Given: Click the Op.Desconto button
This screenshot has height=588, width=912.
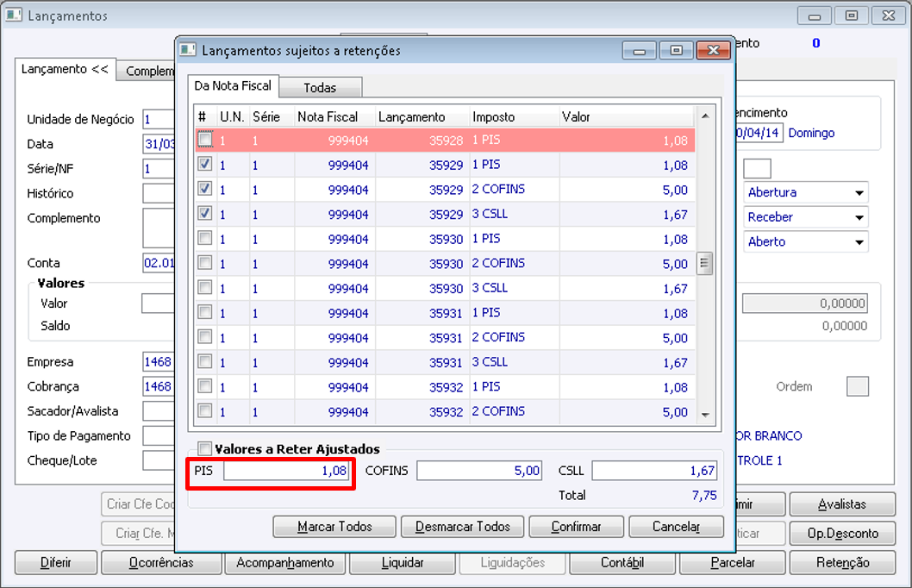Looking at the screenshot, I should tap(842, 534).
